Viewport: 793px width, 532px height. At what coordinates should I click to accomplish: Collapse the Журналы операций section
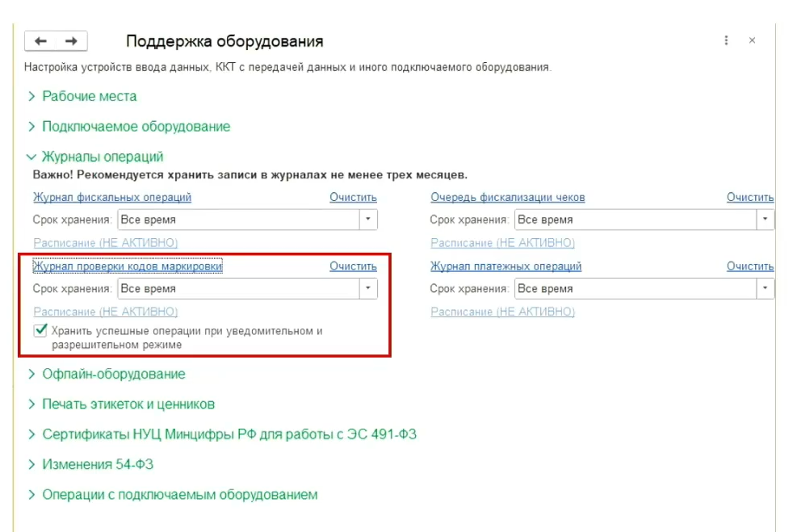[x=102, y=157]
